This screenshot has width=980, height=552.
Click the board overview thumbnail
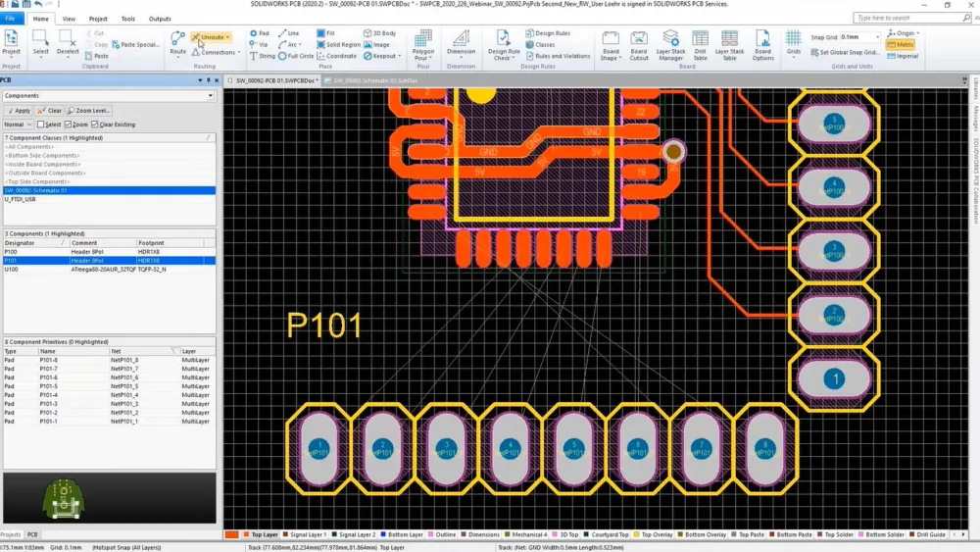[x=110, y=498]
